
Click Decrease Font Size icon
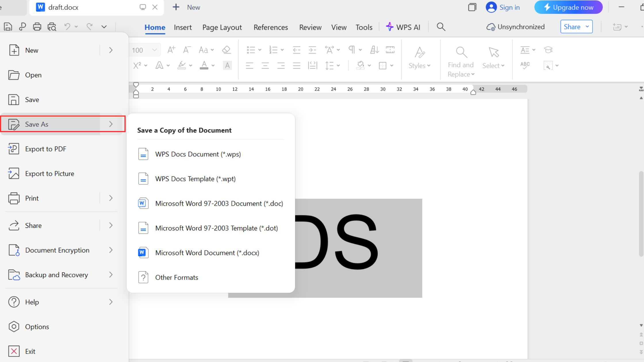point(187,50)
